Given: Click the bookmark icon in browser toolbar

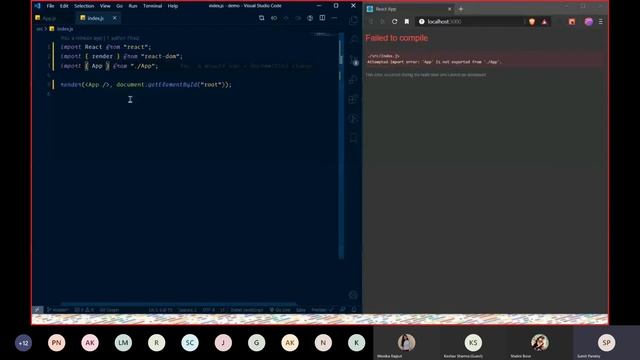Looking at the screenshot, I should pos(407,22).
